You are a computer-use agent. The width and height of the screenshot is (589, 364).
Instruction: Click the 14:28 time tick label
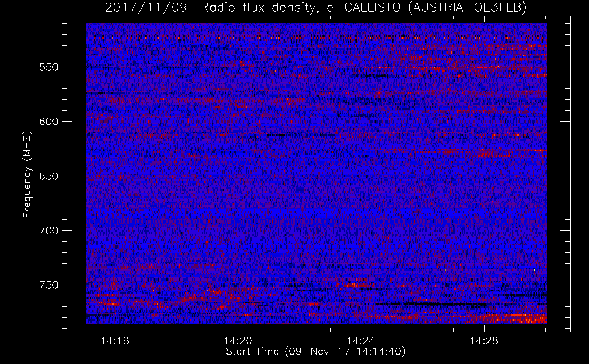click(x=484, y=341)
